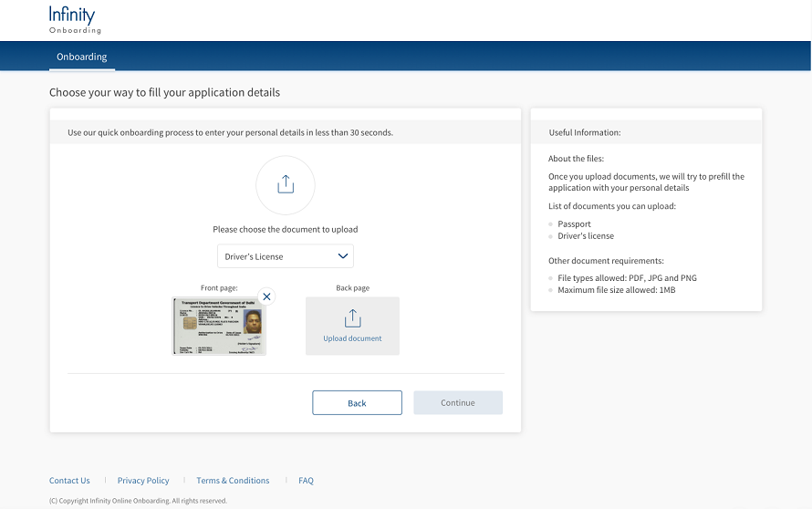Click the Front page label

tap(219, 288)
